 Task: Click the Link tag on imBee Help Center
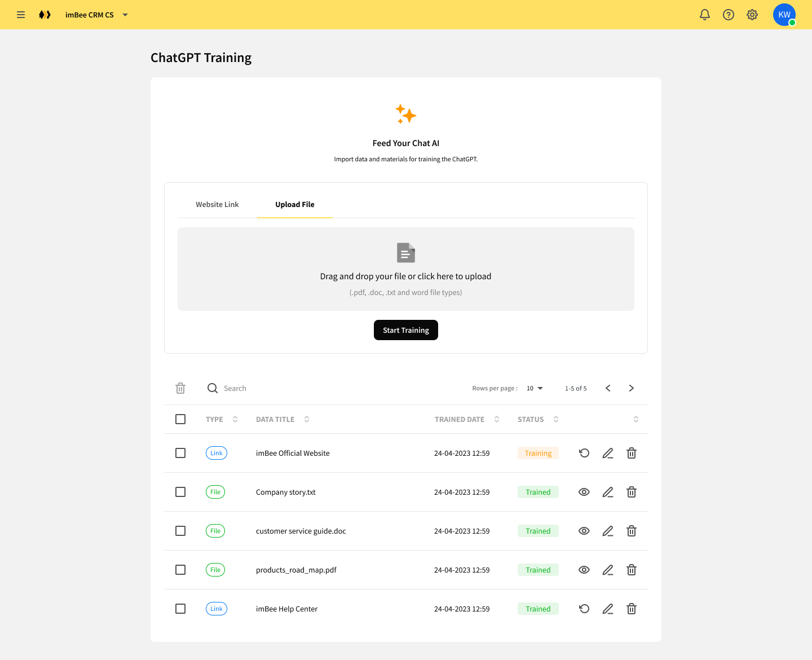pyautogui.click(x=217, y=609)
